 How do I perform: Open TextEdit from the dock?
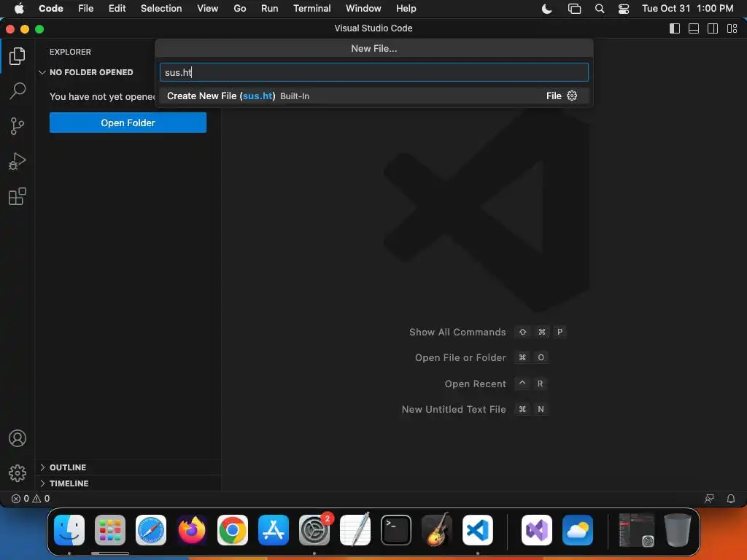(355, 529)
